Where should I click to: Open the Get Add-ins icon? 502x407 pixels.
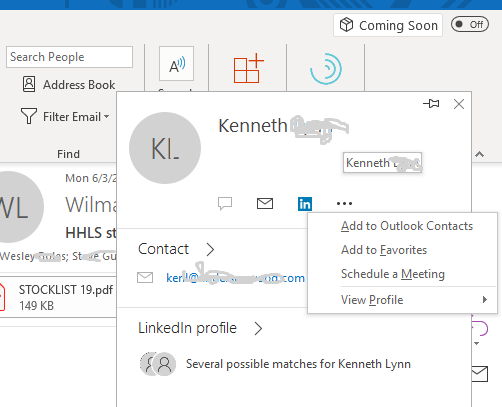248,68
